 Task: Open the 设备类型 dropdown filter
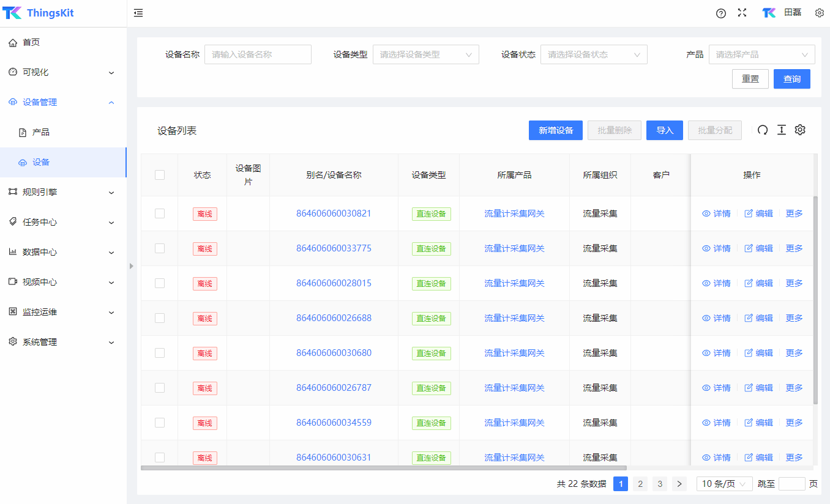pyautogui.click(x=425, y=54)
